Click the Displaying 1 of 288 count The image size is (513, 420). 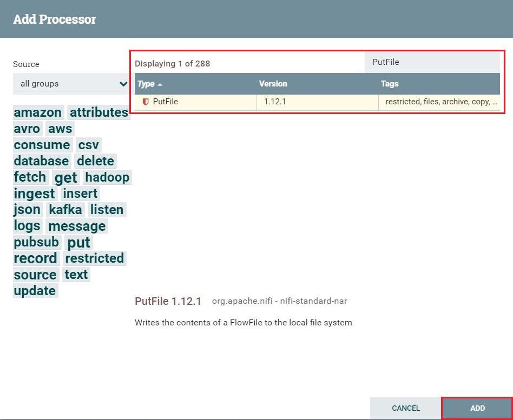click(173, 63)
